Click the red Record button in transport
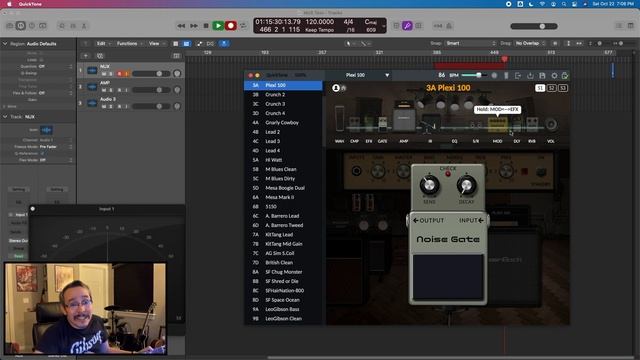 coord(231,26)
